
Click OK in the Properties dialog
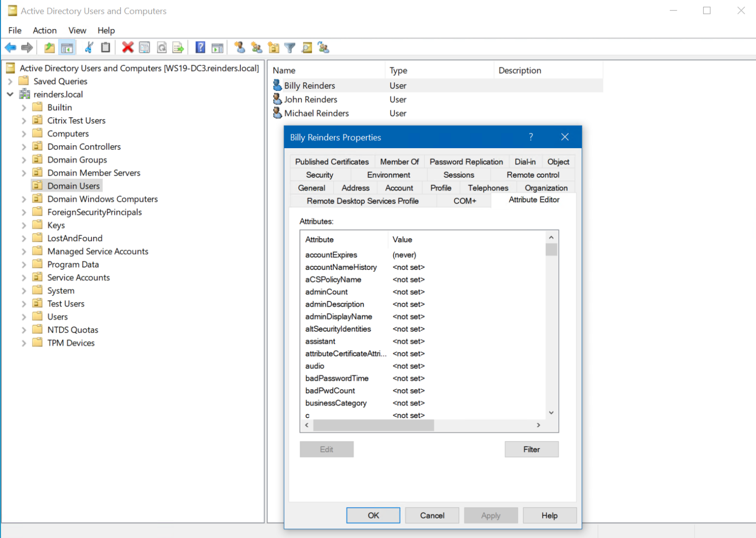tap(373, 515)
